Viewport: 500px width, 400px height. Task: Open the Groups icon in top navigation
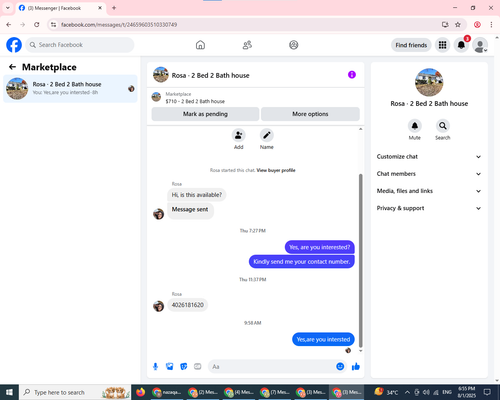294,45
